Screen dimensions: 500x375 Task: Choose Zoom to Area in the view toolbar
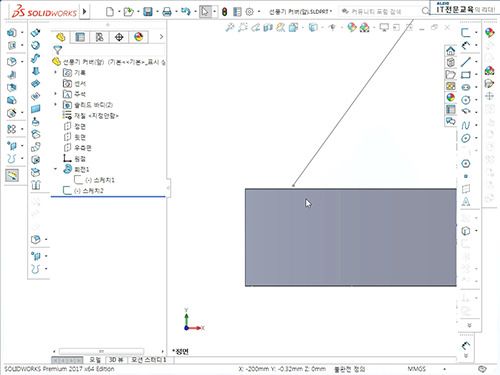tap(242, 27)
